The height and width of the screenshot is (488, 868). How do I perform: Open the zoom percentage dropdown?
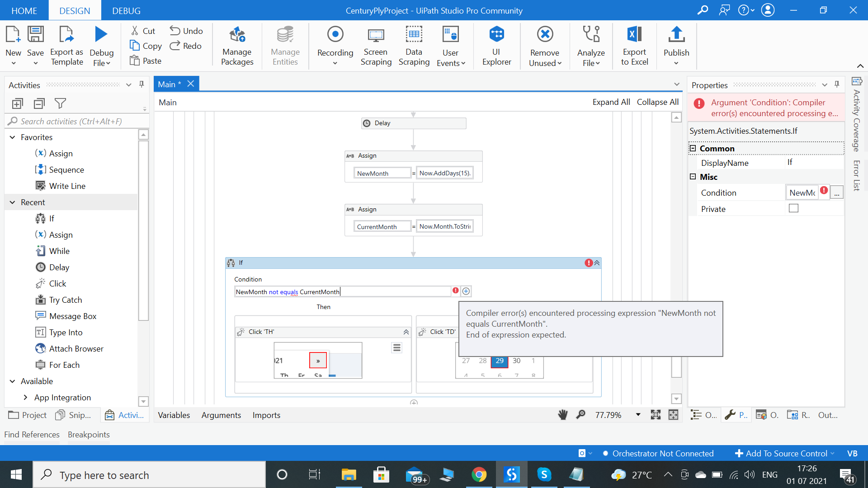638,415
